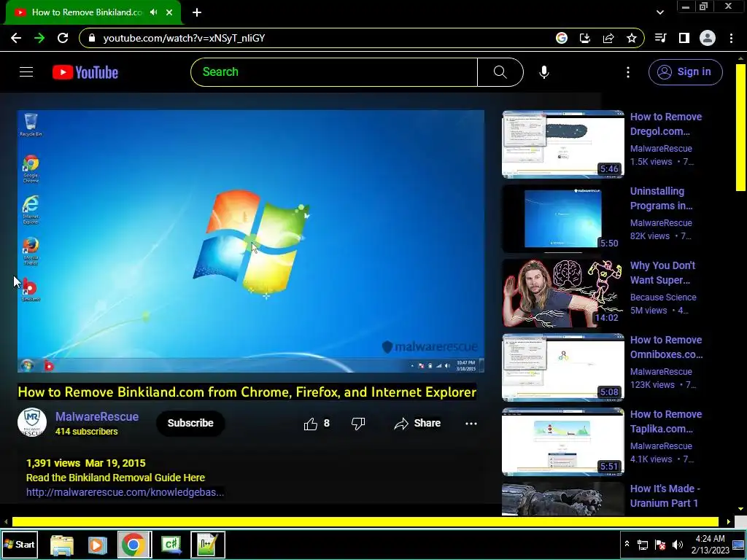Open How to Remove Omniboxes.co... title
The width and height of the screenshot is (747, 560).
click(x=666, y=347)
